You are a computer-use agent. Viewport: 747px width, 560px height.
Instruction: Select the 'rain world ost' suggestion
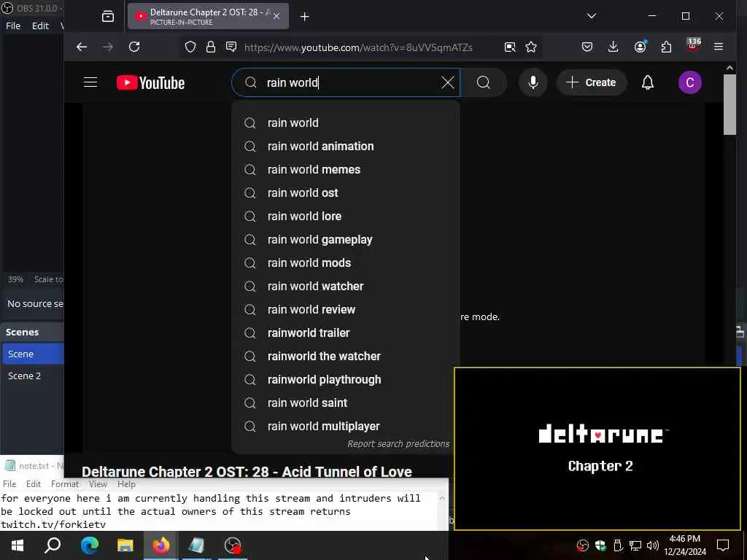pyautogui.click(x=345, y=192)
